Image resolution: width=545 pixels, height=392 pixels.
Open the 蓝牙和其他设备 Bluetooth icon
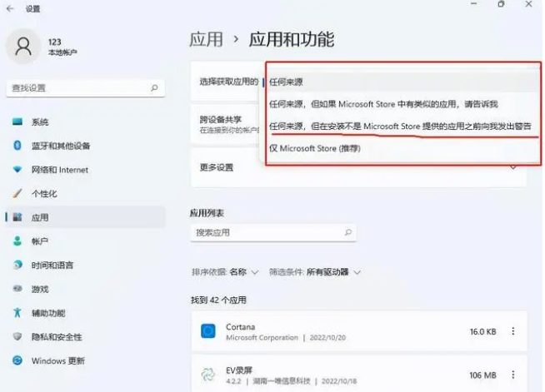pos(17,146)
